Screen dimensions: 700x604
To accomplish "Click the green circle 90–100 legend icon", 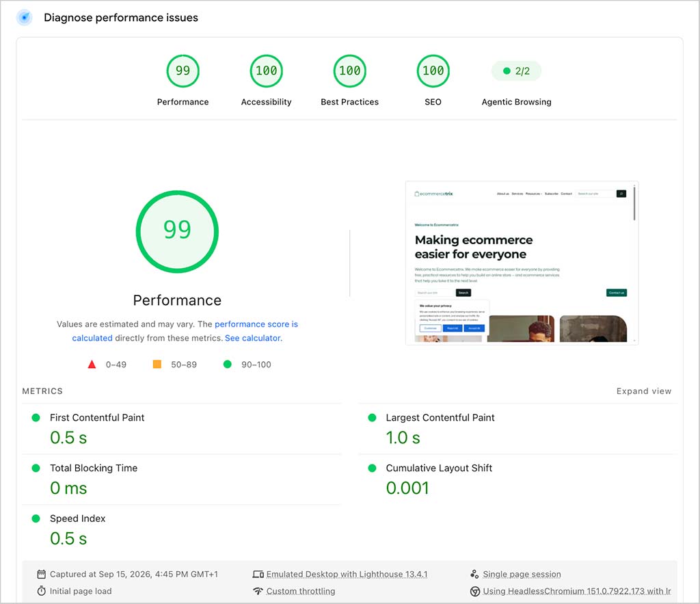I will [227, 364].
